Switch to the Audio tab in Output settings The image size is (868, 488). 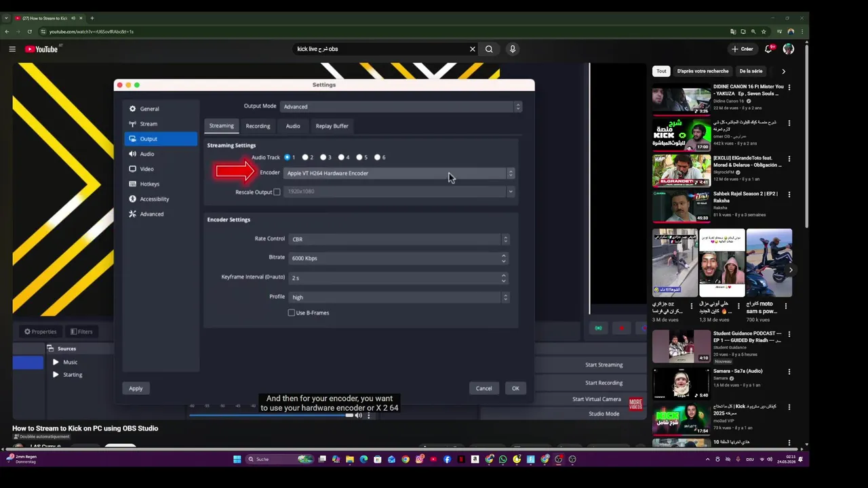pyautogui.click(x=293, y=126)
